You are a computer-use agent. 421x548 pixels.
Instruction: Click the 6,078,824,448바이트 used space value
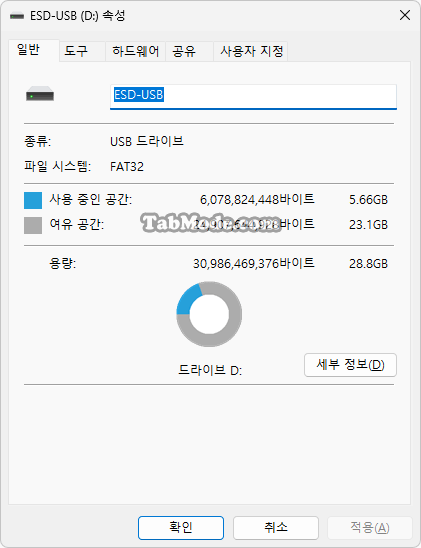257,200
